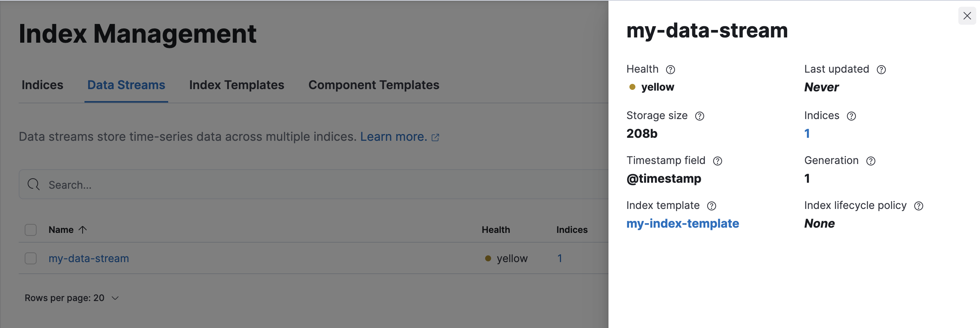Click the my-data-stream name in table
The height and width of the screenshot is (328, 980).
(89, 258)
